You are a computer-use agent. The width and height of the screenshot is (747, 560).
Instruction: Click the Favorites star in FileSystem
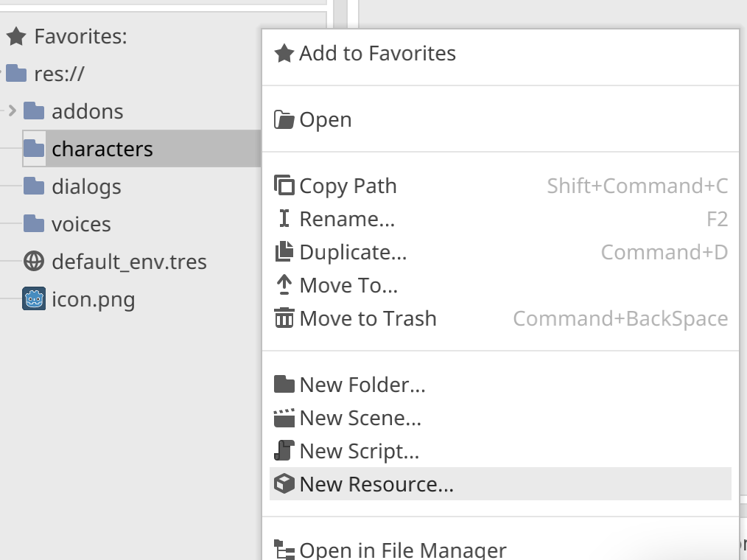pyautogui.click(x=16, y=36)
